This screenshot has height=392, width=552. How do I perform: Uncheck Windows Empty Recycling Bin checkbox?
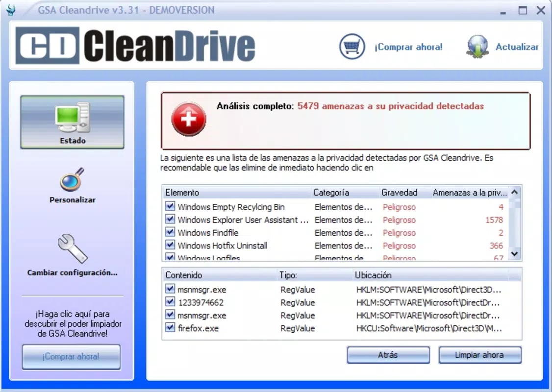pos(170,206)
